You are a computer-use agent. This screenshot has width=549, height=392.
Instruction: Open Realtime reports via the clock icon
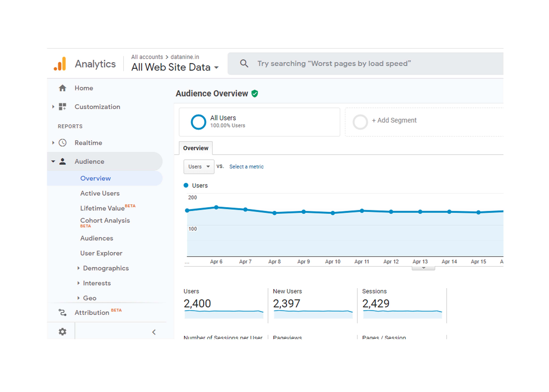[62, 143]
